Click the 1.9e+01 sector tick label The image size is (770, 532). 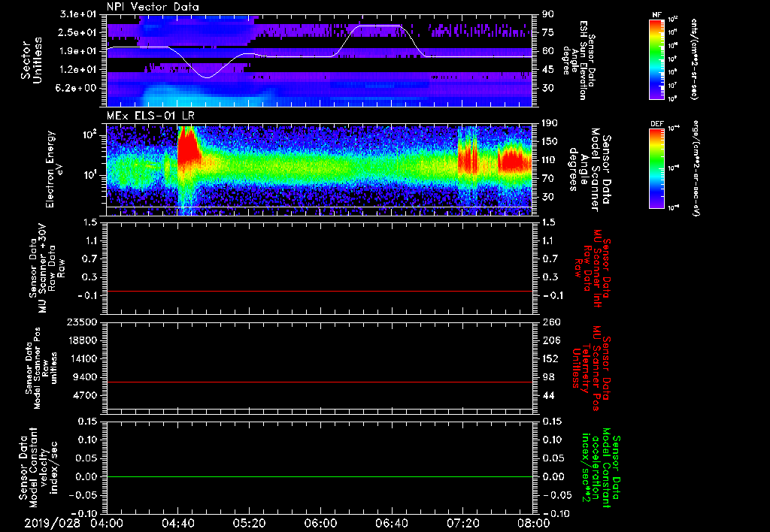80,51
